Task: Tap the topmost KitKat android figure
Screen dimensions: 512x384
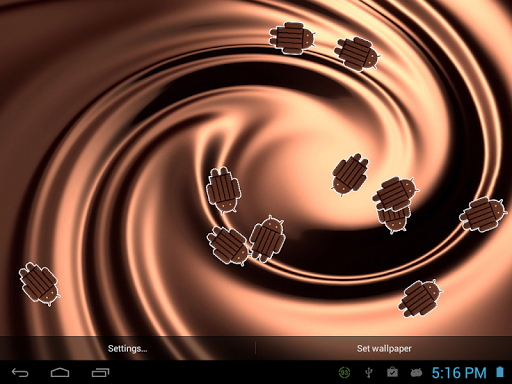Action: point(292,38)
